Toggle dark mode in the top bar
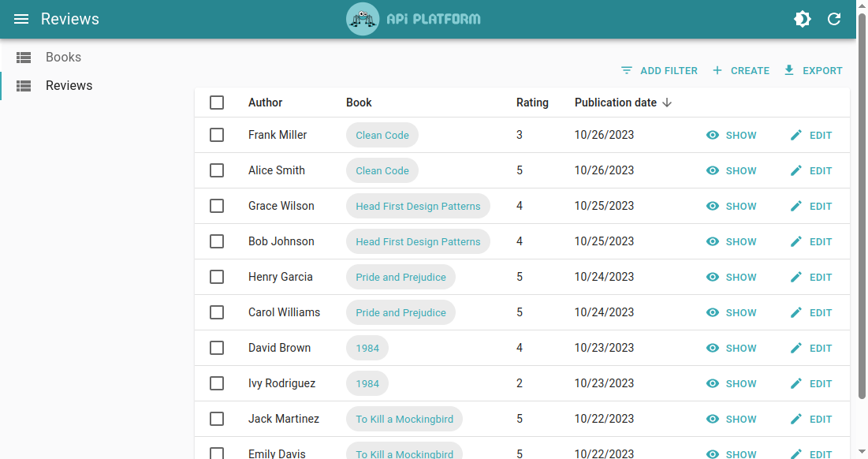 click(803, 19)
